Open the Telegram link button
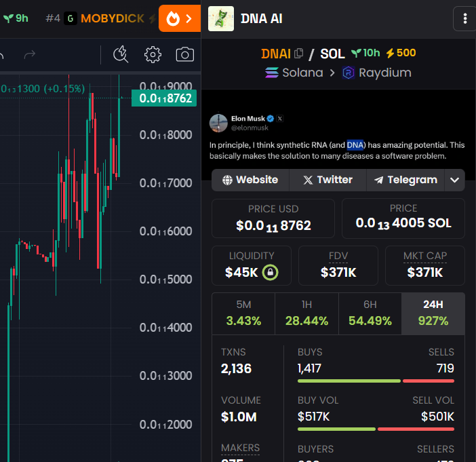The height and width of the screenshot is (462, 476). [x=405, y=180]
